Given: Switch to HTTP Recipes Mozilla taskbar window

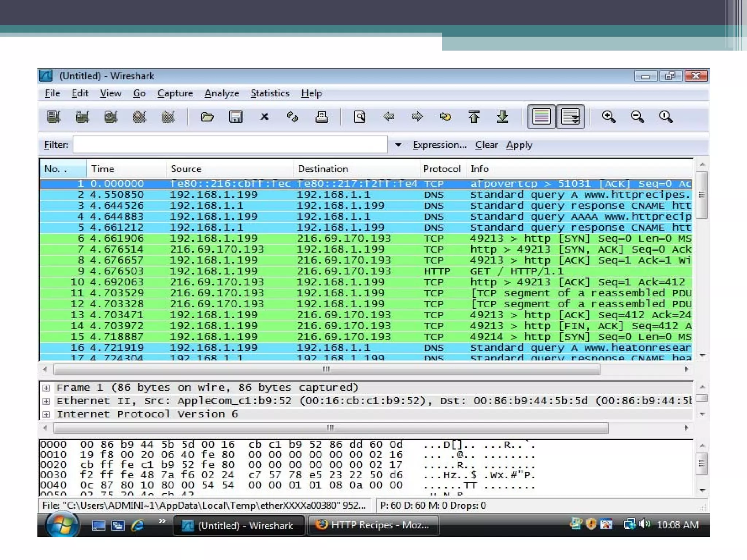Looking at the screenshot, I should tap(373, 525).
